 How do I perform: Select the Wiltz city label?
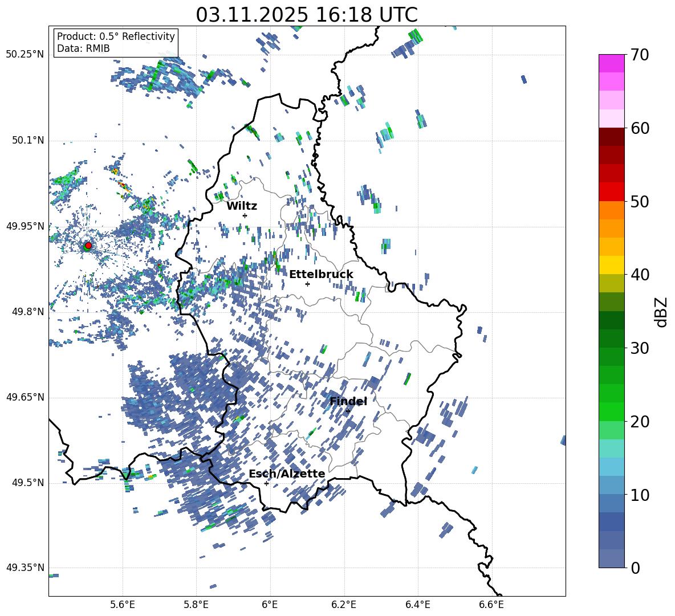click(242, 206)
